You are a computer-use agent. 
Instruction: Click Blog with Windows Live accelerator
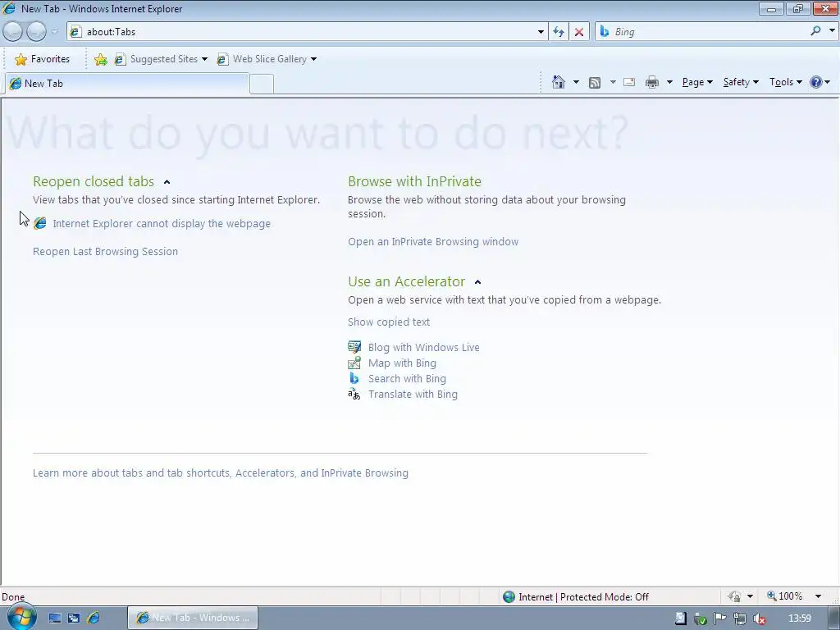click(x=424, y=347)
